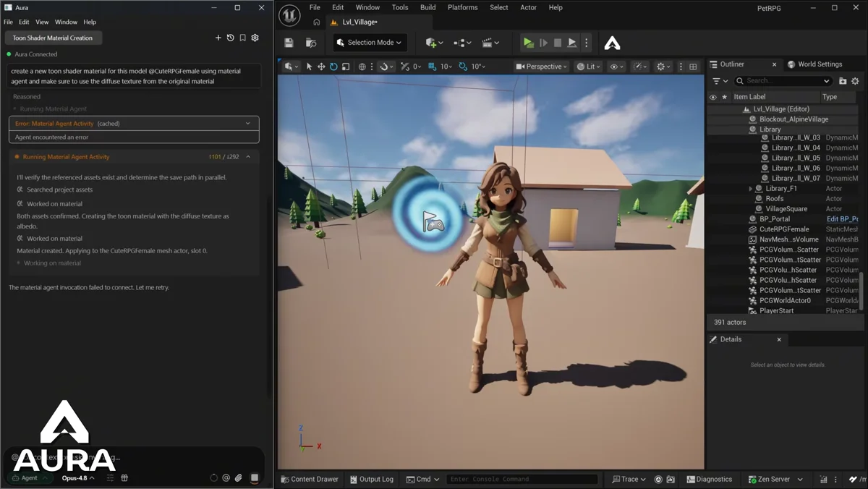
Task: Open the Content Drawer
Action: 309,479
